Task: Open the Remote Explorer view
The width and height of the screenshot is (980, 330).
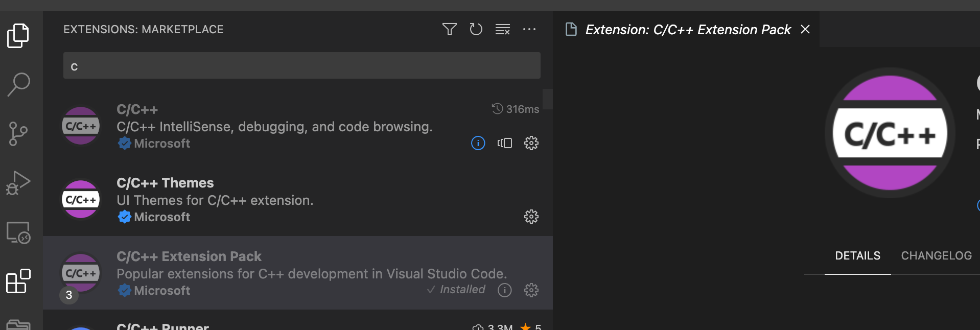Action: [x=18, y=232]
